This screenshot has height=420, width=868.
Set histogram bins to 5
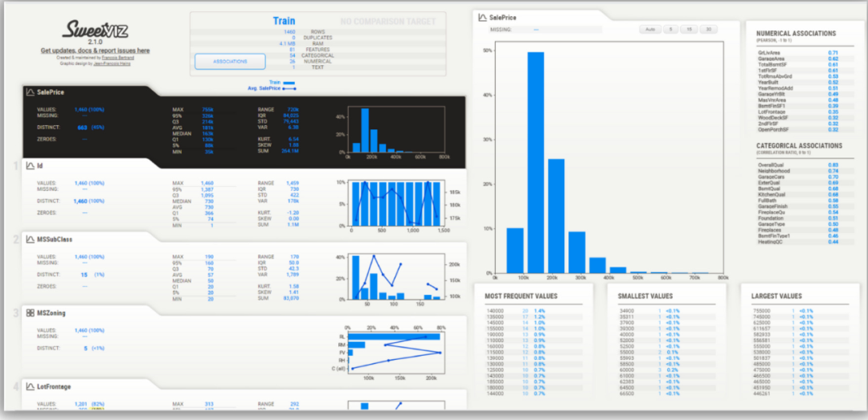pos(671,30)
